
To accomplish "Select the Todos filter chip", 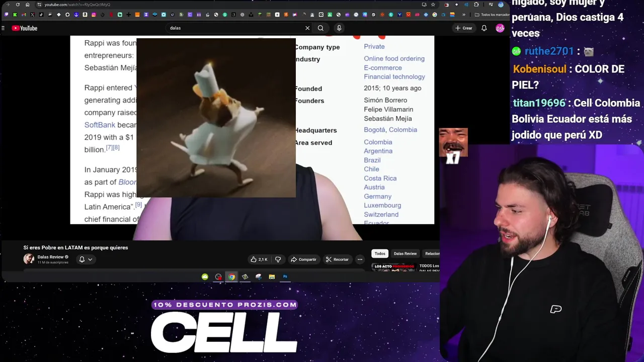I will [380, 253].
